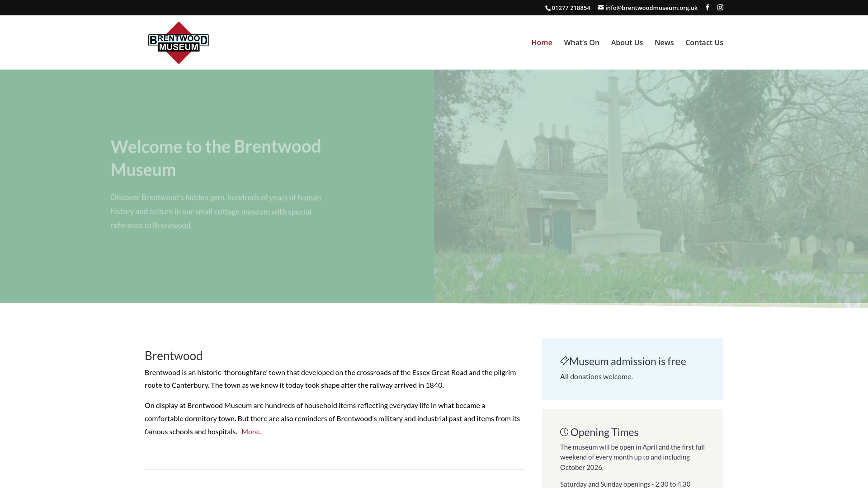
Task: Click paragraph mentioning railway arrived in 1840
Action: pos(330,379)
